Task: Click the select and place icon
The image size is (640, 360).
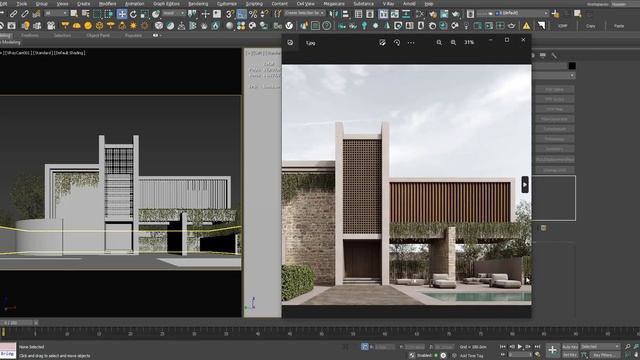Action: pos(156,14)
